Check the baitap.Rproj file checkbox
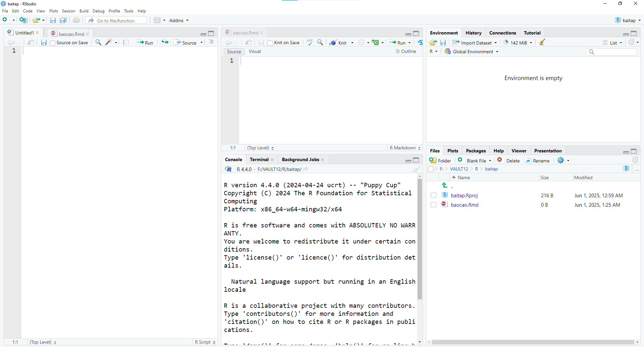This screenshot has height=347, width=644. [433, 195]
